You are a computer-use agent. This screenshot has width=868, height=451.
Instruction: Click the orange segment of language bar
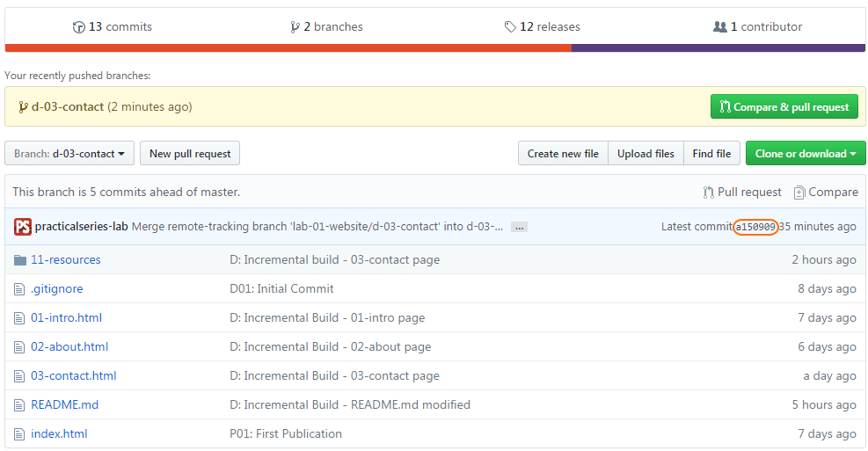point(288,48)
